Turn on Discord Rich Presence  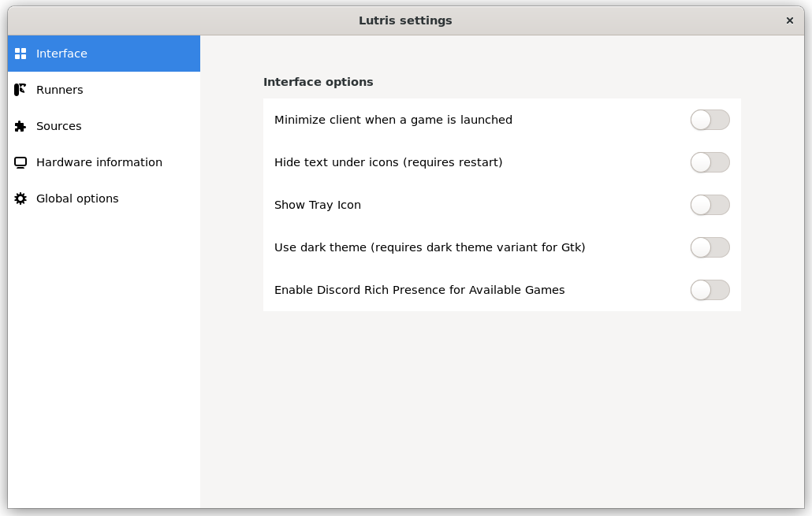point(710,290)
